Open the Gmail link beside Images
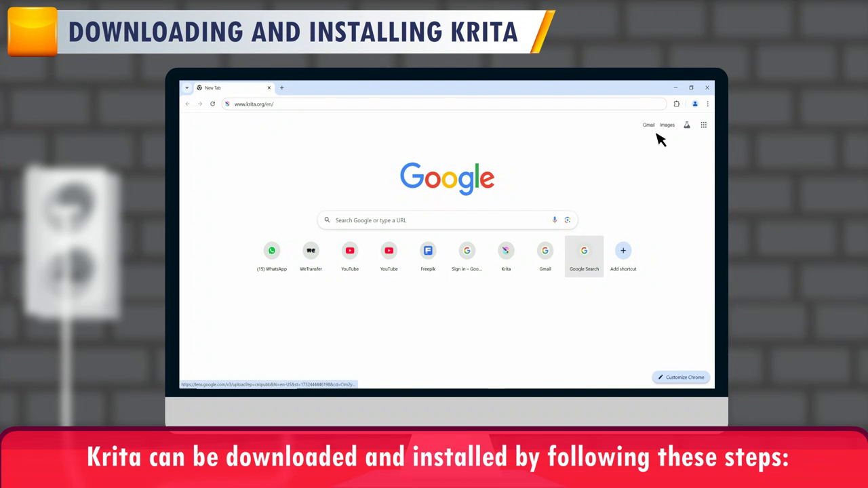The image size is (868, 488). tap(649, 125)
